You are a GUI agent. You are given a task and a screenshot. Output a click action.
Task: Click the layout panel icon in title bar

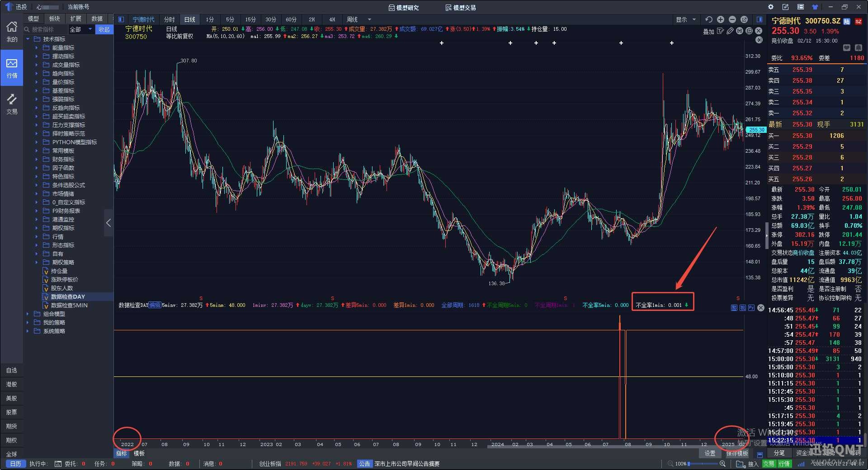(800, 7)
